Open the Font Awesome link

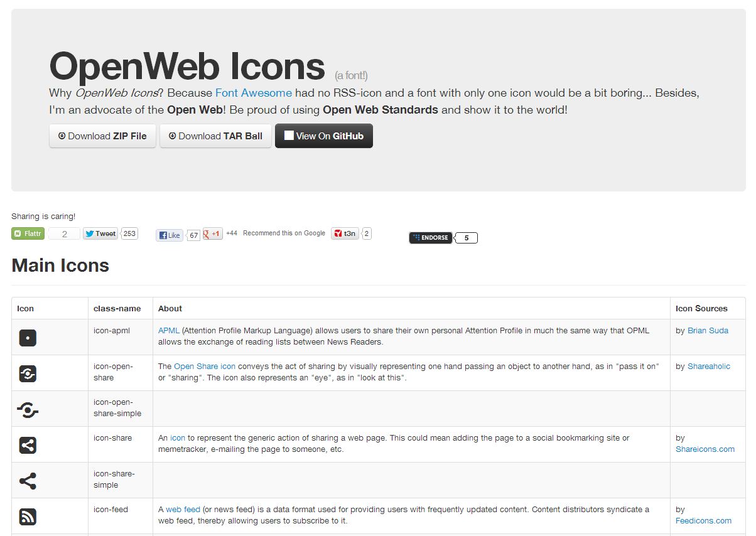(254, 93)
